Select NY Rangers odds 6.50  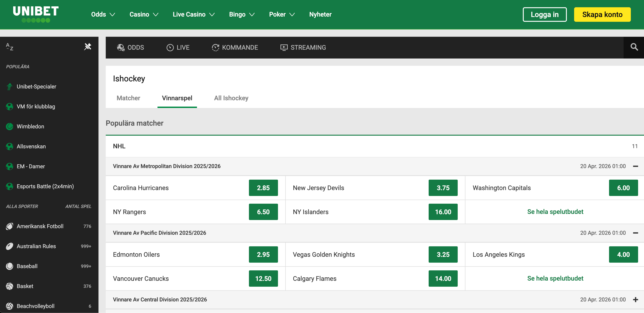click(x=263, y=212)
